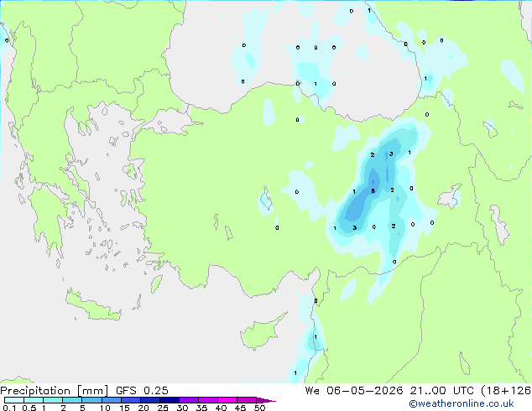Click the 40–45 mm magenta legend swatch
Screen dimensions: 532x411
coord(227,400)
